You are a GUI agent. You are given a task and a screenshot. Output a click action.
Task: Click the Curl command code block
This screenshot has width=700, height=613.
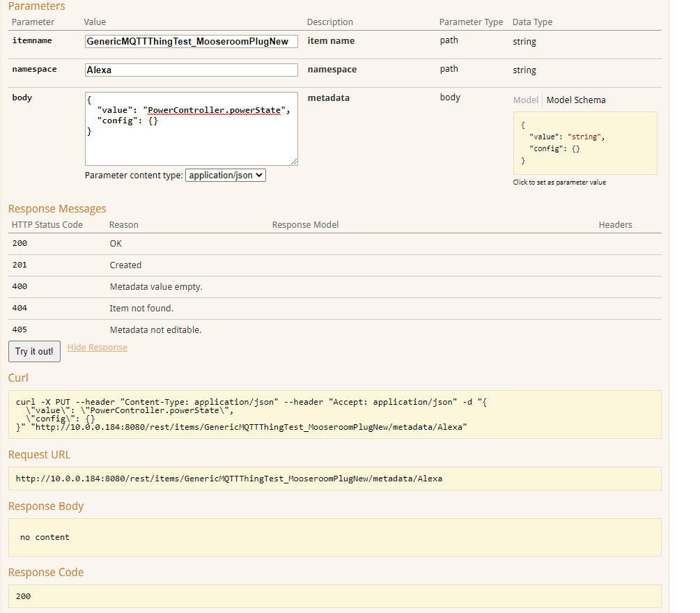click(x=334, y=414)
